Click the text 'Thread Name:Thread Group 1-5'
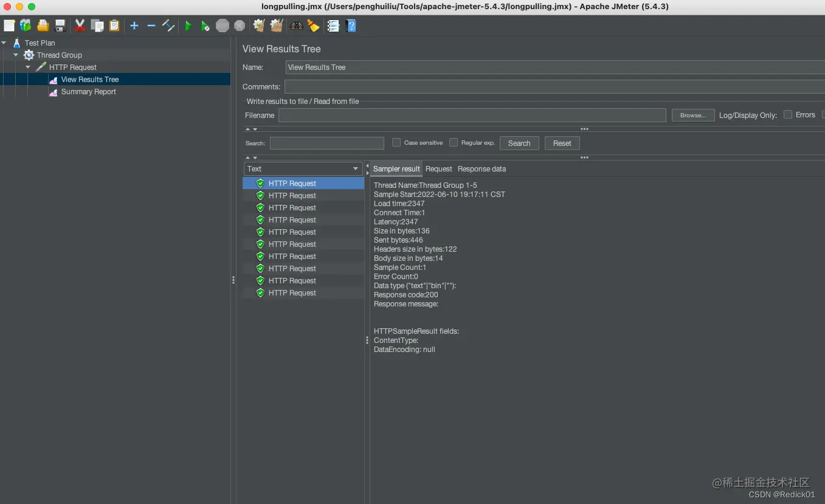This screenshot has height=504, width=825. pyautogui.click(x=426, y=185)
